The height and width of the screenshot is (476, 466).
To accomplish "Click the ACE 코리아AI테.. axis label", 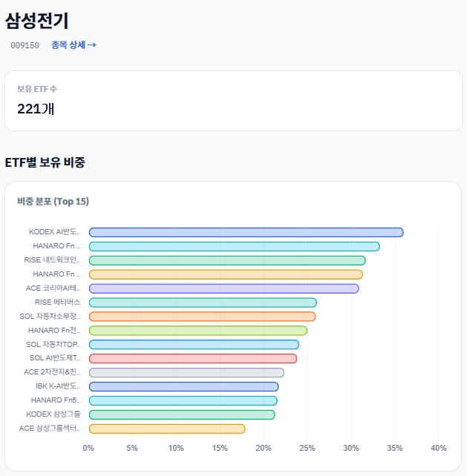I will point(53,288).
